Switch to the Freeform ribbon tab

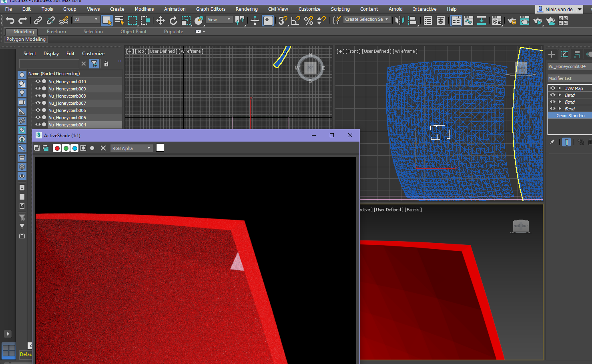(x=56, y=32)
